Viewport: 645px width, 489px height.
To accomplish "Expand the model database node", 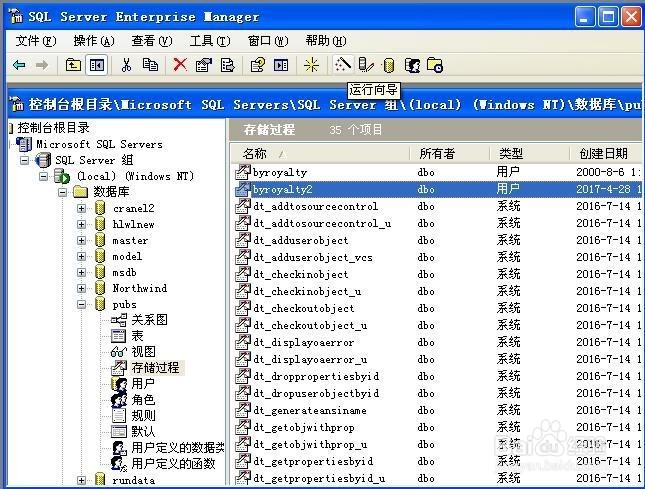I will pyautogui.click(x=81, y=257).
